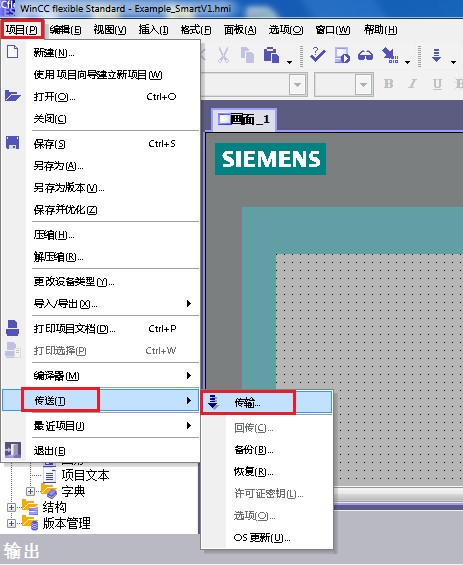Open the 视图(V) menu
The width and height of the screenshot is (463, 565).
point(110,30)
